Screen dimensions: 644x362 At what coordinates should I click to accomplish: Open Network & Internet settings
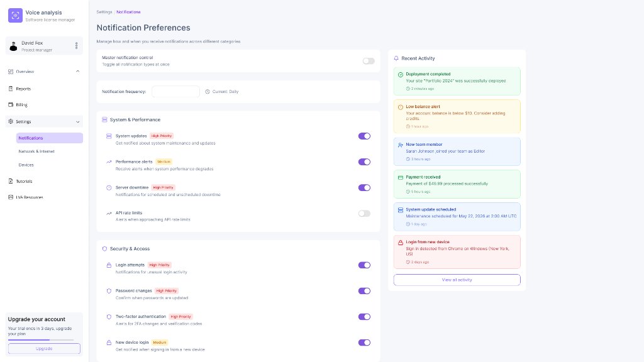pos(49,151)
